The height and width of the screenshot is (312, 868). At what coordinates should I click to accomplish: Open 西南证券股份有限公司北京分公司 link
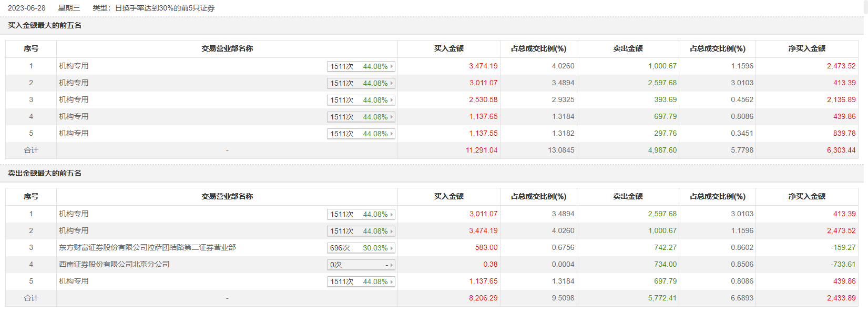114,264
